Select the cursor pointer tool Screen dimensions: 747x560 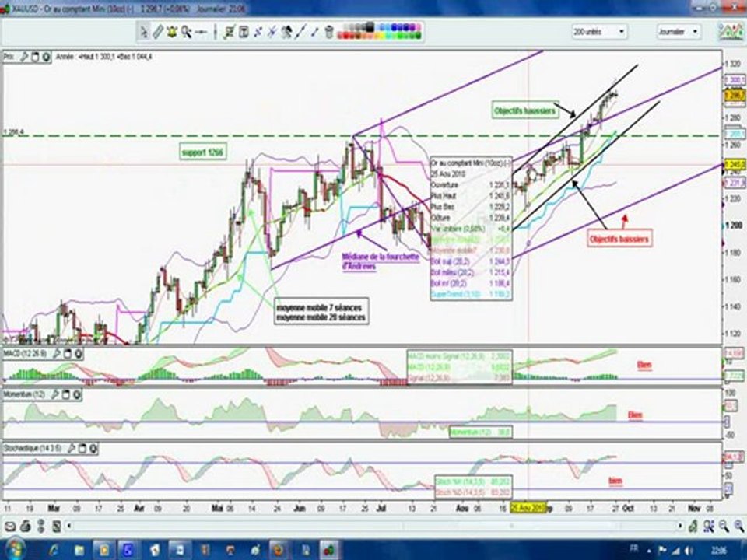tap(143, 32)
